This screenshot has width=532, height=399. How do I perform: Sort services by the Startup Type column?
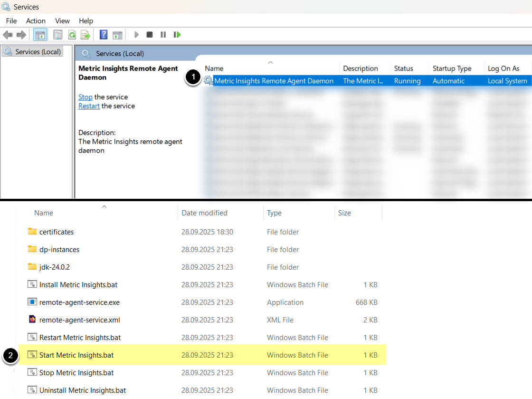[452, 68]
